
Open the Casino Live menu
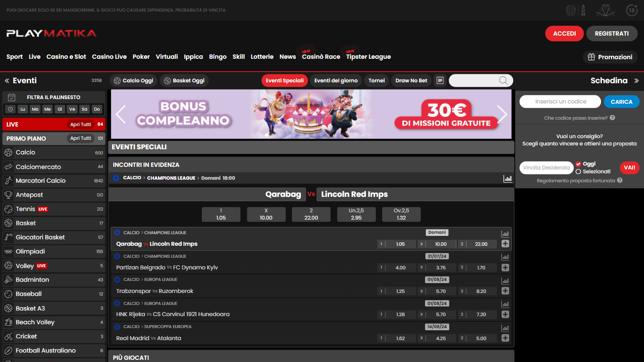[109, 57]
